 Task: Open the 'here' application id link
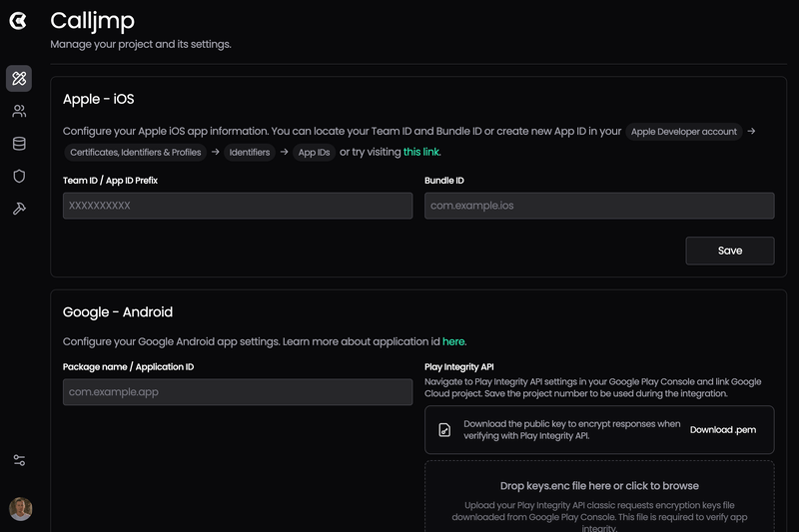pyautogui.click(x=453, y=341)
